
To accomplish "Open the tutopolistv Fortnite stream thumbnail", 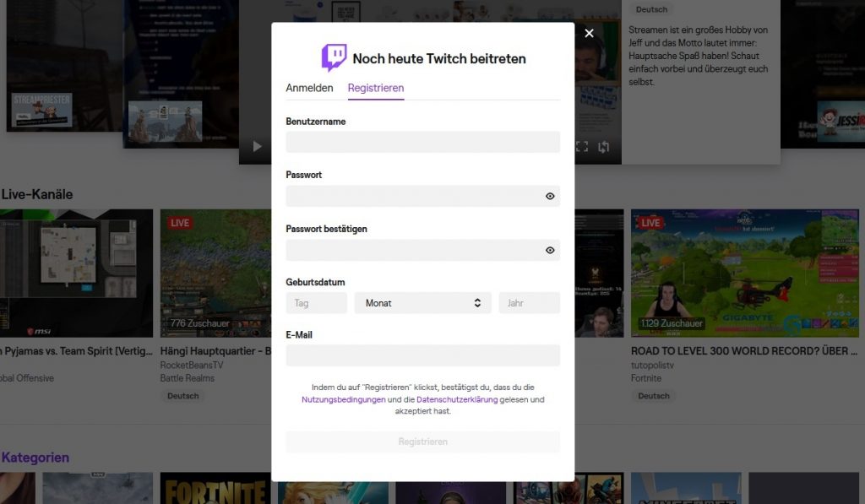I will click(744, 270).
